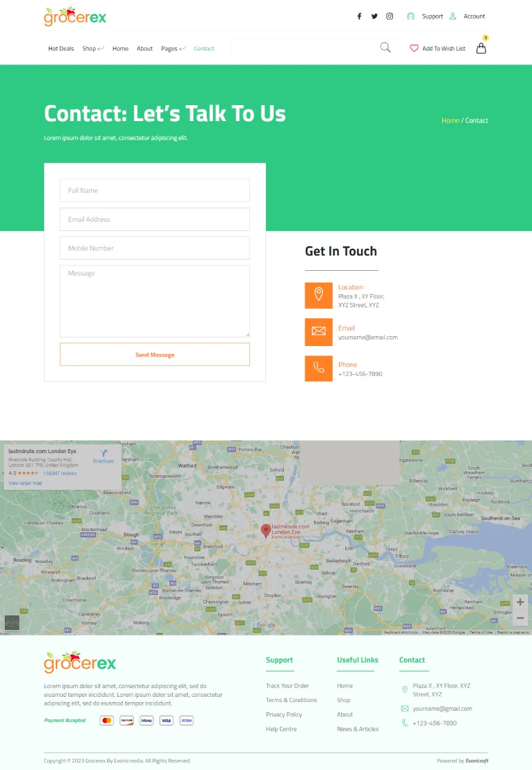Click the Send Massege button

[x=154, y=355]
